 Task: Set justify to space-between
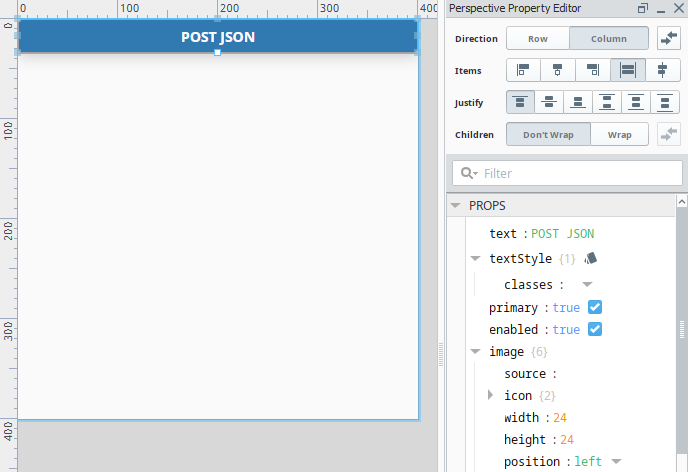click(x=607, y=102)
